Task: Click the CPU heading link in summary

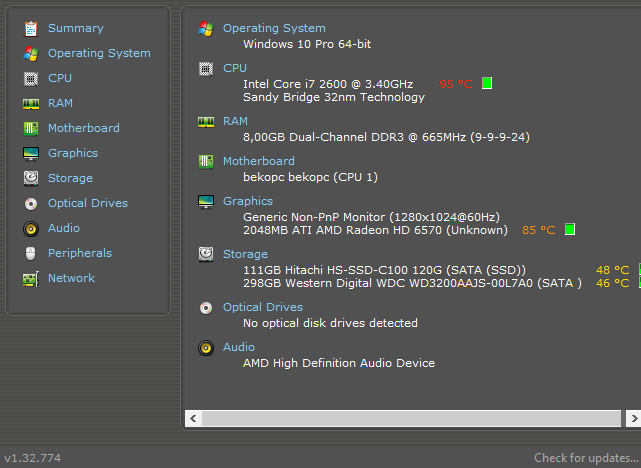Action: pos(235,68)
